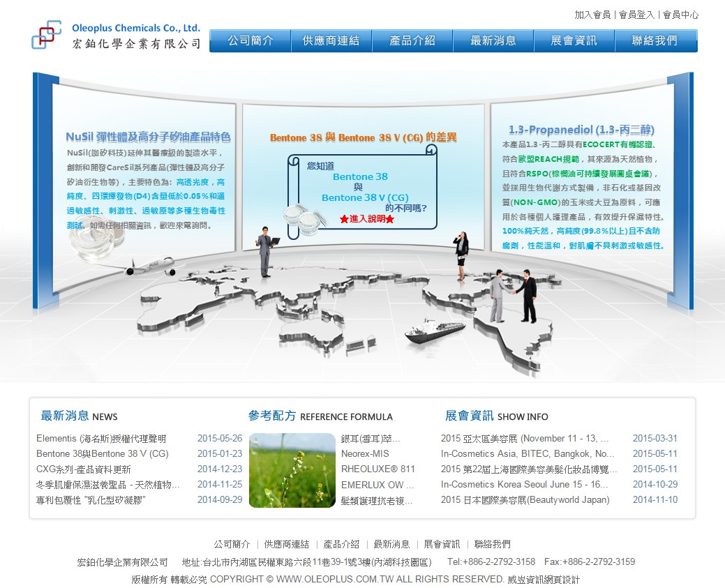Click the ★進入說明★ link on the scroll banner

pyautogui.click(x=367, y=219)
